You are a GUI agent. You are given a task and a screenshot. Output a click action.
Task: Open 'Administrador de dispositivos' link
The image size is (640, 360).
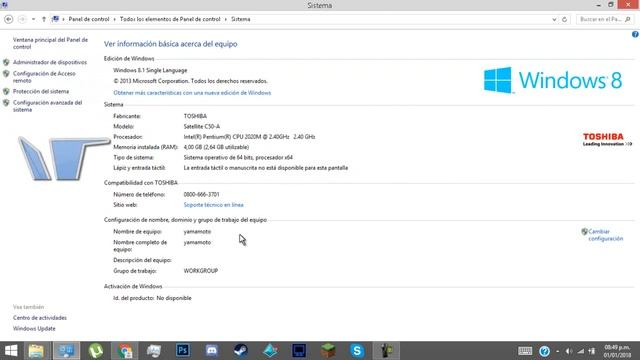(x=50, y=62)
